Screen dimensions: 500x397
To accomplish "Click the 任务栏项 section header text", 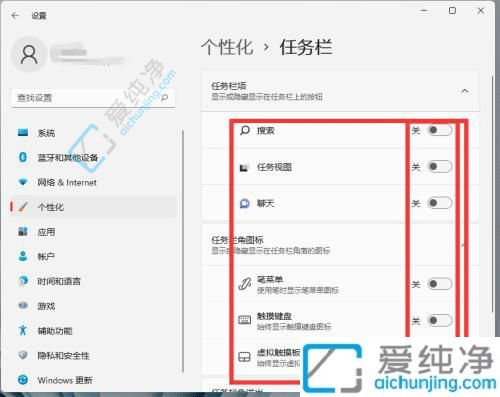I will [229, 86].
